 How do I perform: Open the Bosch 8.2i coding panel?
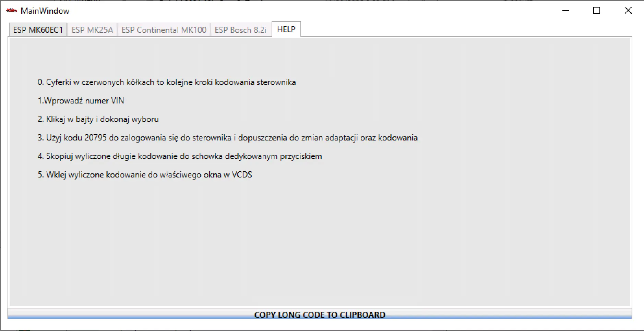point(240,29)
